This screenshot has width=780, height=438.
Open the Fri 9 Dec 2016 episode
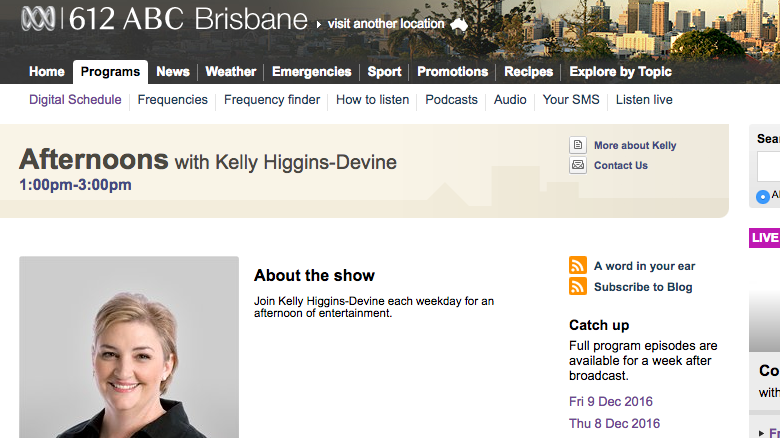pos(614,402)
